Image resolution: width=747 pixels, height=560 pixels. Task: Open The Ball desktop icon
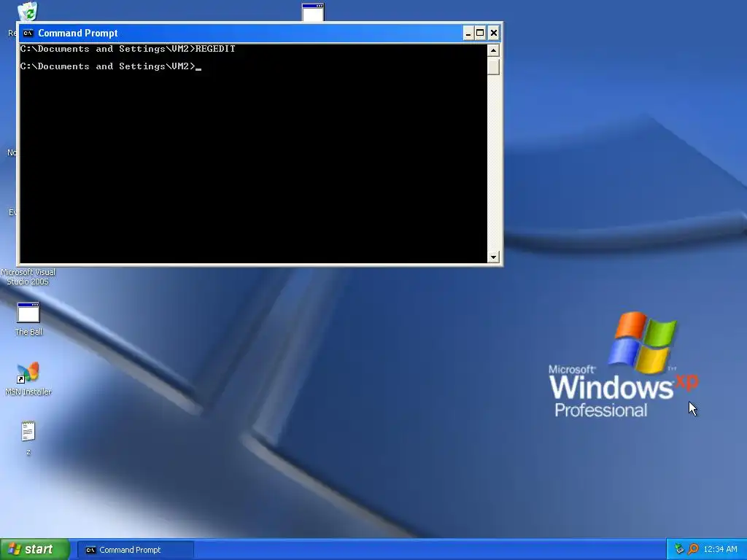pyautogui.click(x=28, y=319)
